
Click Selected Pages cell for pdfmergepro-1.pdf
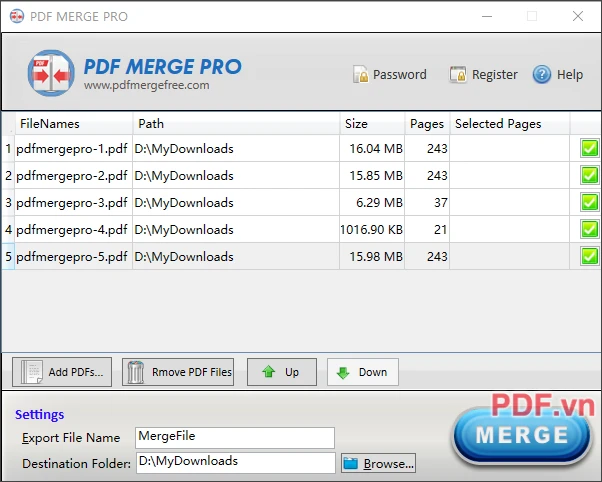[x=509, y=148]
